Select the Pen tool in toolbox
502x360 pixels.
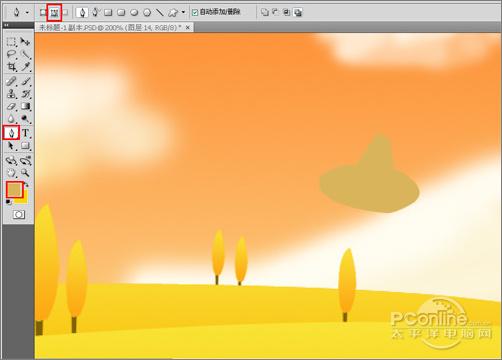(11, 133)
